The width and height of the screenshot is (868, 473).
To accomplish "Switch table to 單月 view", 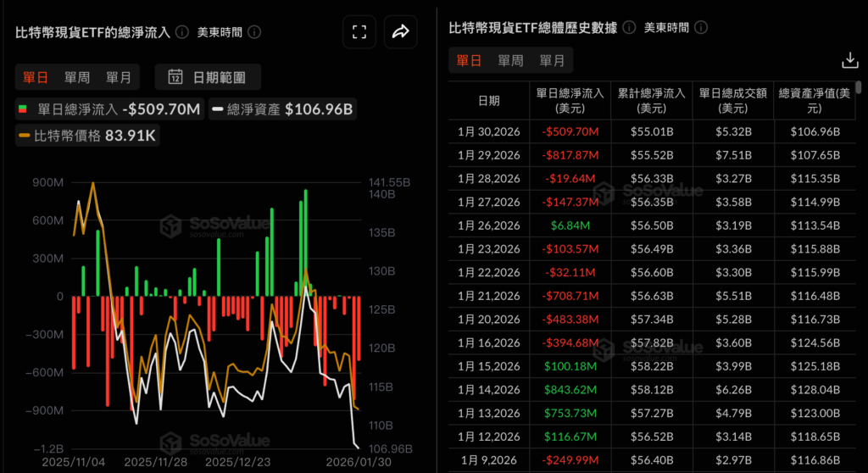I will point(552,60).
